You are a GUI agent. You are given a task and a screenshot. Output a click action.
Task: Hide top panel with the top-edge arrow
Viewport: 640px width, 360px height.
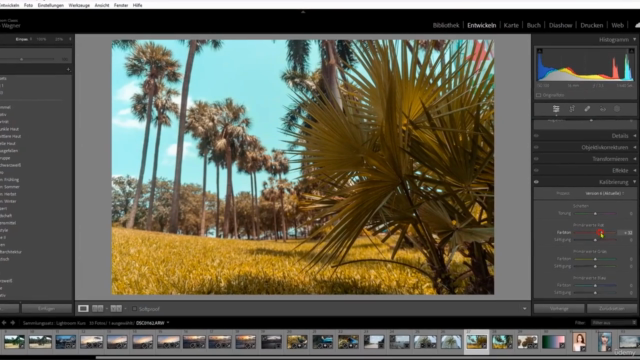[303, 12]
